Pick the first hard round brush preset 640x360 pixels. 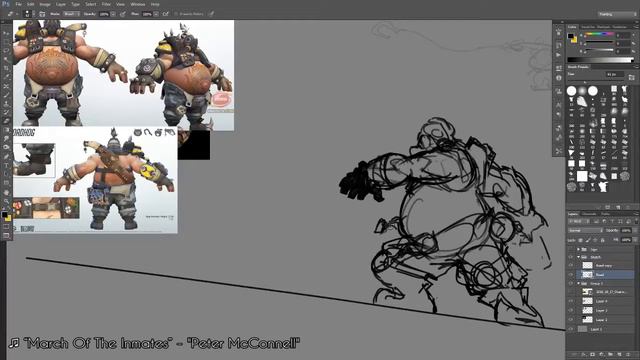click(x=571, y=91)
